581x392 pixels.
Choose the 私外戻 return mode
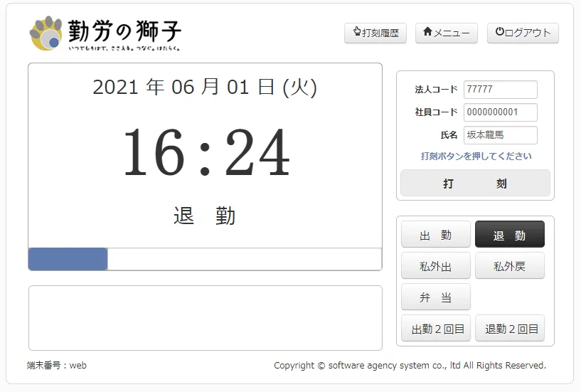point(509,266)
